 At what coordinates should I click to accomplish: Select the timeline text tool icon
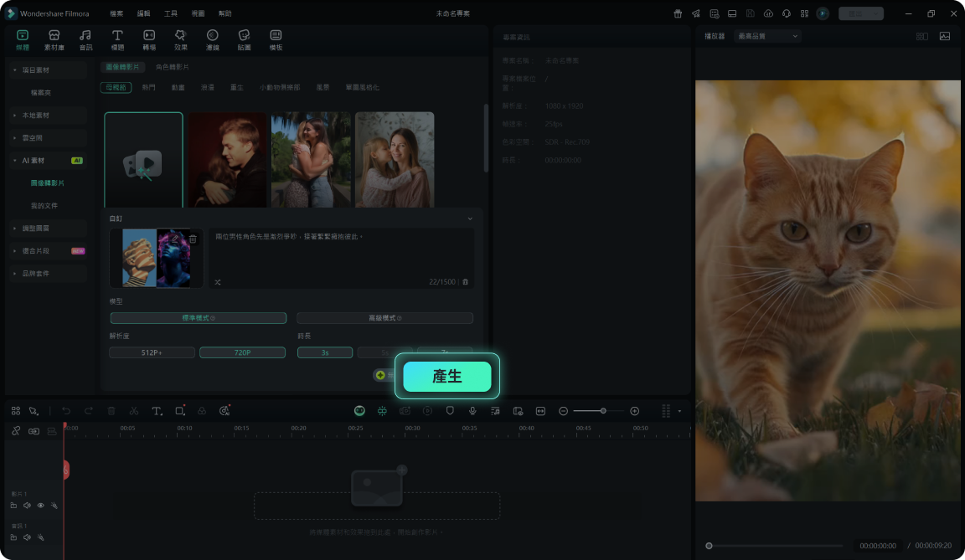[157, 411]
